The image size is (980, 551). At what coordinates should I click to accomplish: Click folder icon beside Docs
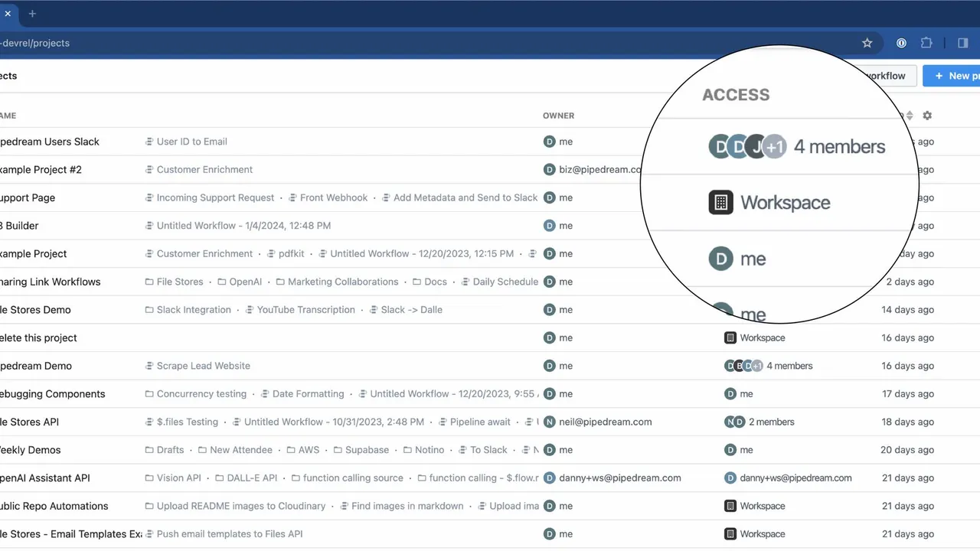pos(416,282)
